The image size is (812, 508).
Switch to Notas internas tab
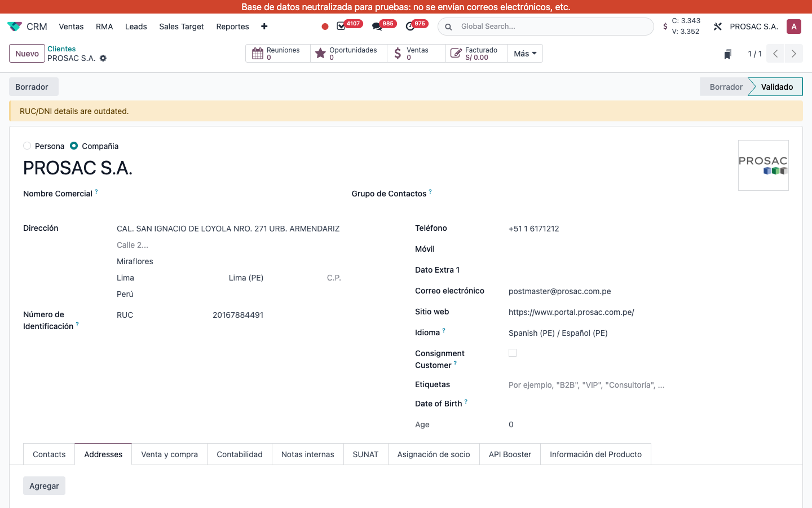[307, 454]
